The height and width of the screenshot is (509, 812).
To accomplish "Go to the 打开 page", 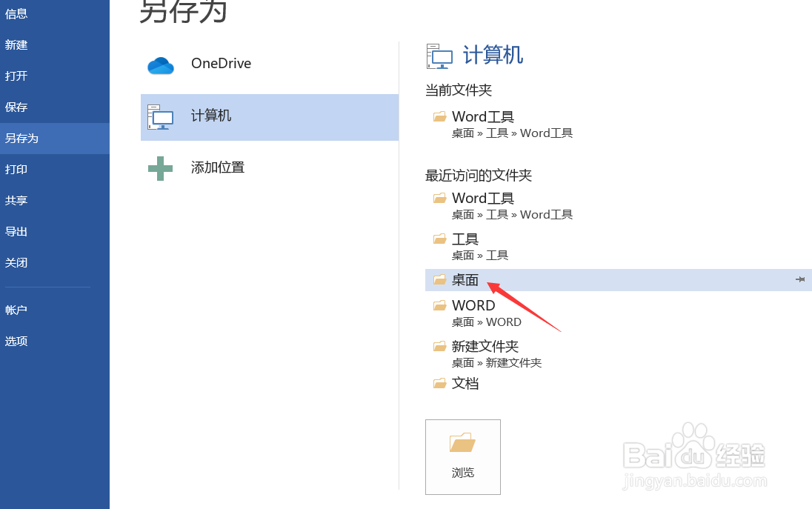I will (x=16, y=76).
